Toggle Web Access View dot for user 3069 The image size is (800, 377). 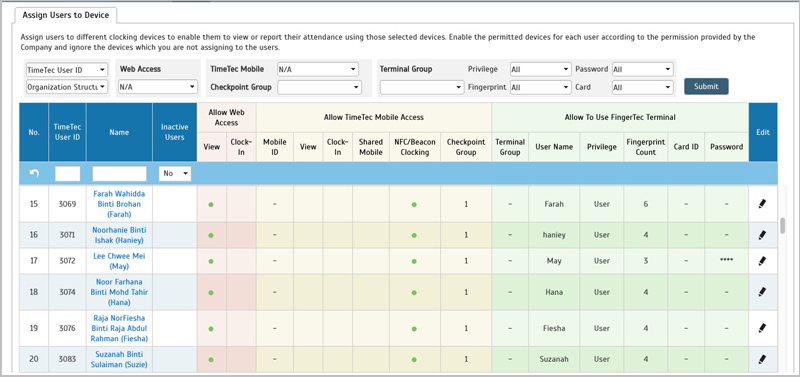(211, 205)
